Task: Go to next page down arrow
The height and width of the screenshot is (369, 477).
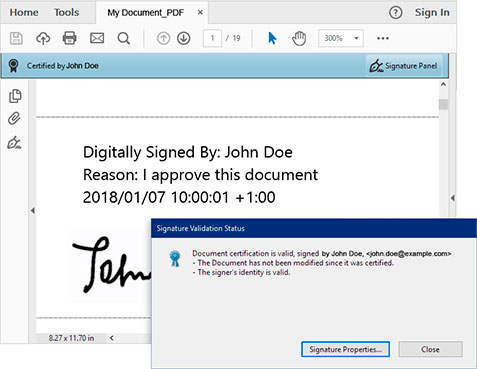Action: (x=184, y=38)
